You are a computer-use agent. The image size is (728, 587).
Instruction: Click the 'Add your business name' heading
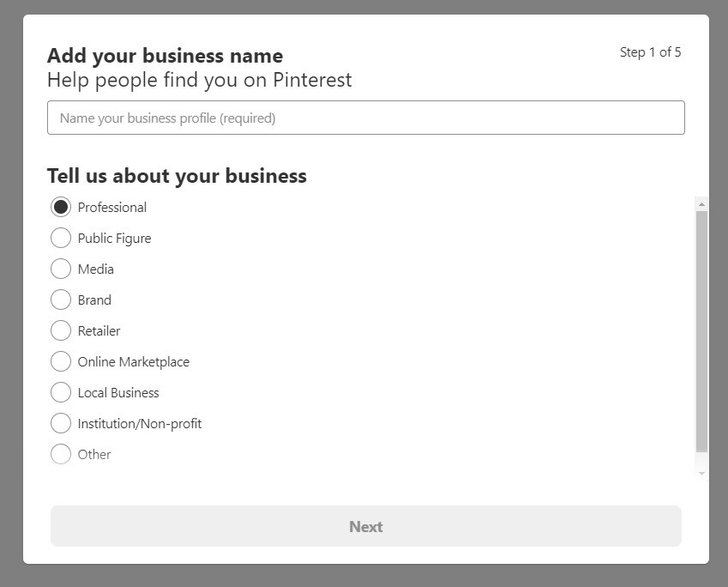pyautogui.click(x=165, y=56)
